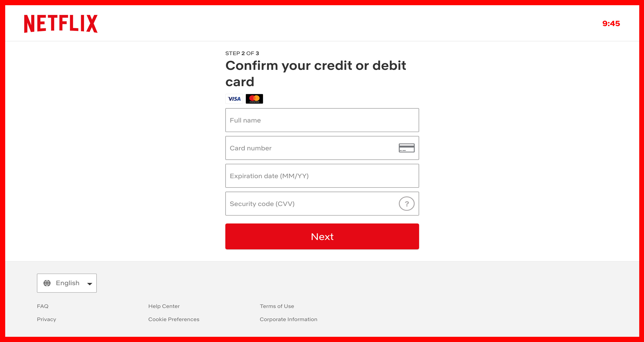This screenshot has height=342, width=644.
Task: Click the Privacy link
Action: tap(46, 319)
